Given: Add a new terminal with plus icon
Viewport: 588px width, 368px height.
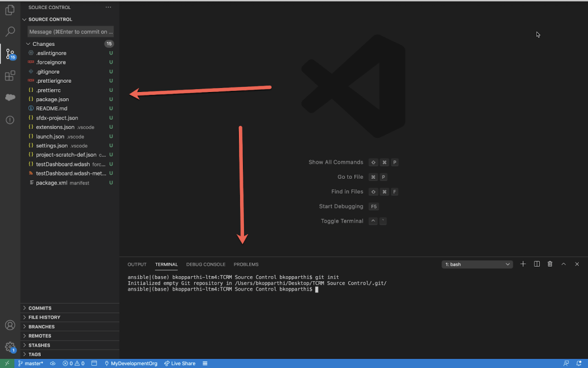Looking at the screenshot, I should (523, 264).
